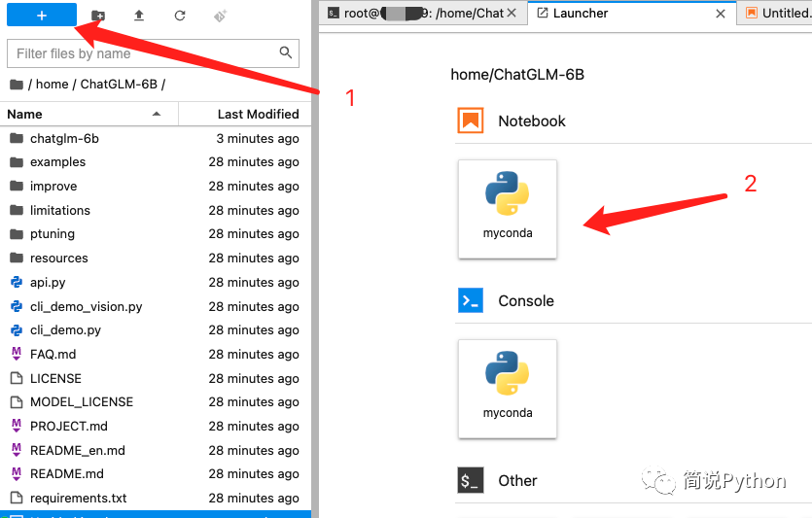812x518 pixels.
Task: Select the api.py file
Action: [48, 282]
